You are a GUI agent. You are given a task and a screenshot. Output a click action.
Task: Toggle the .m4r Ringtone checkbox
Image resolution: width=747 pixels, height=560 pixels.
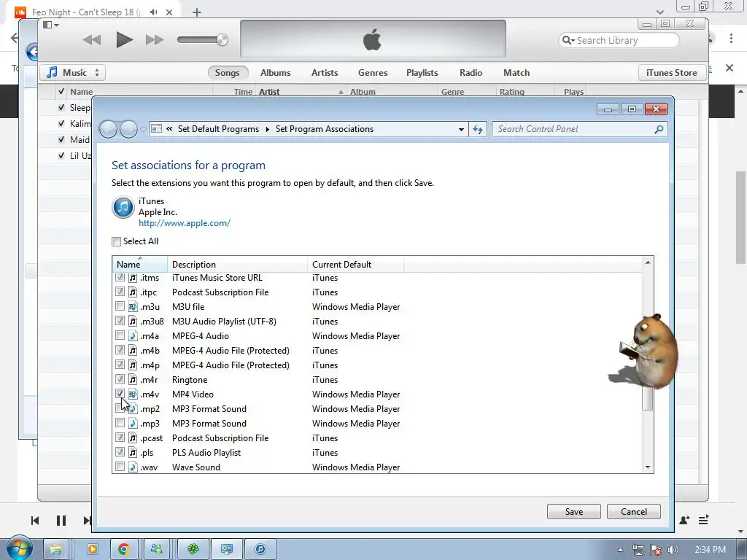[x=120, y=379]
